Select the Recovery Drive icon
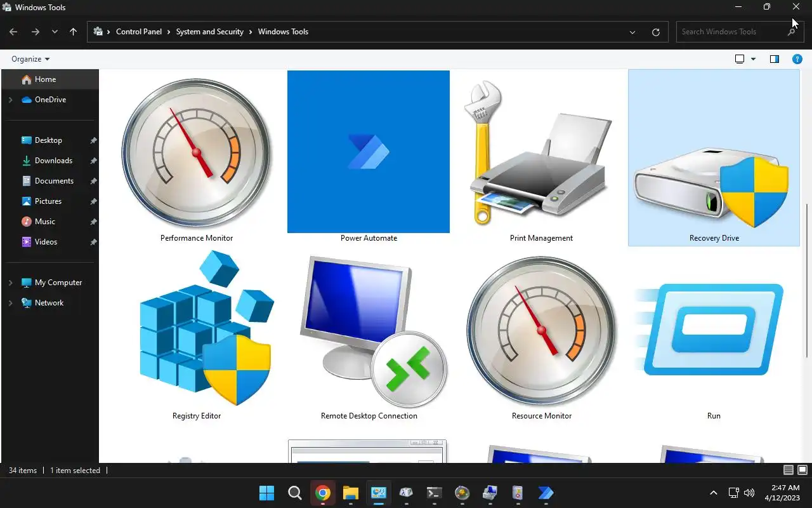 coord(714,157)
